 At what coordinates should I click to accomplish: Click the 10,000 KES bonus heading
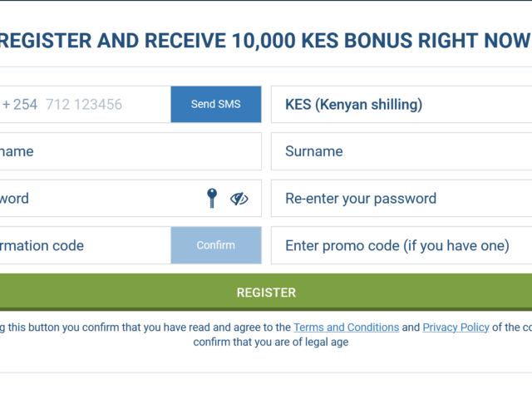click(x=264, y=41)
